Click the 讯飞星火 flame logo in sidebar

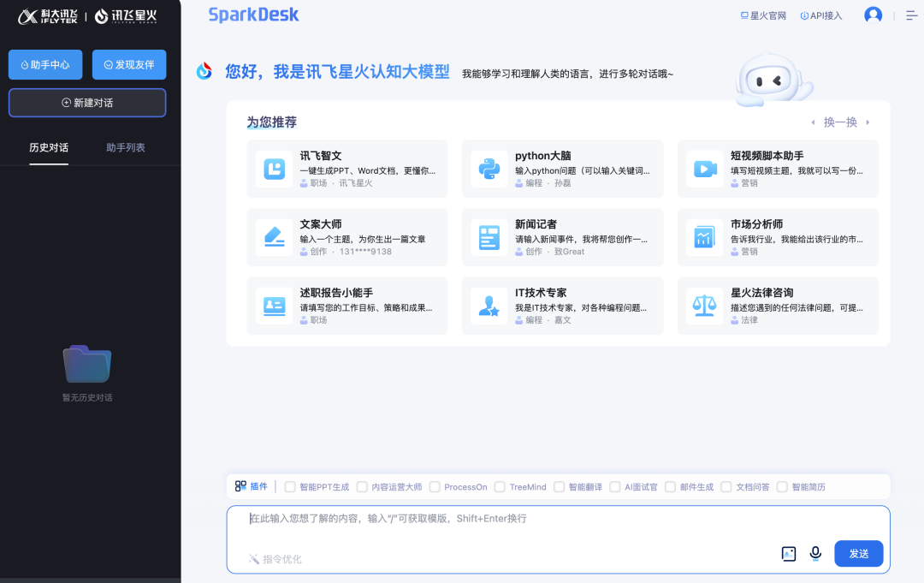tap(126, 16)
